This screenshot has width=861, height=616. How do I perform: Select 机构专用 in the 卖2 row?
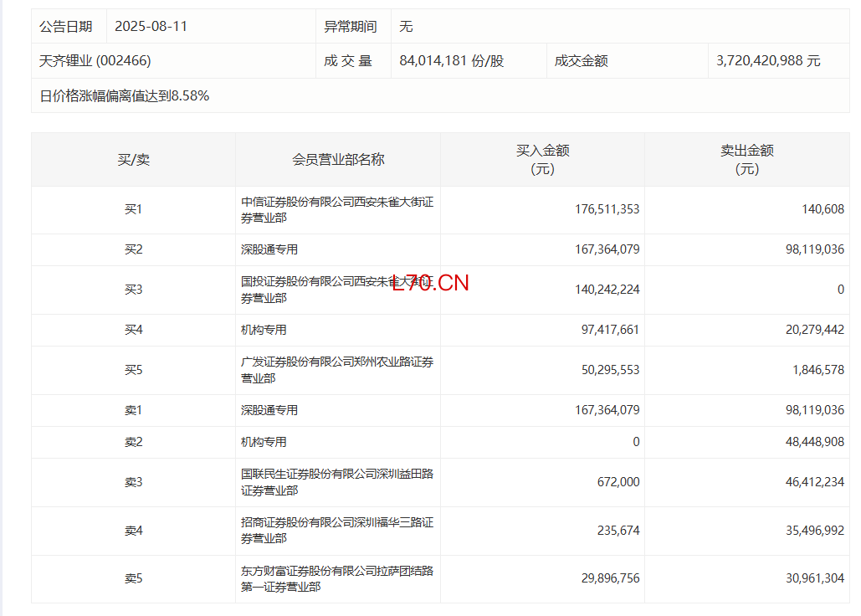pyautogui.click(x=264, y=442)
